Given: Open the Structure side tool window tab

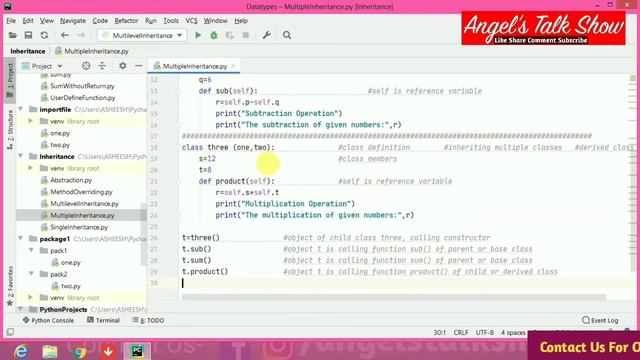Looking at the screenshot, I should [10, 130].
